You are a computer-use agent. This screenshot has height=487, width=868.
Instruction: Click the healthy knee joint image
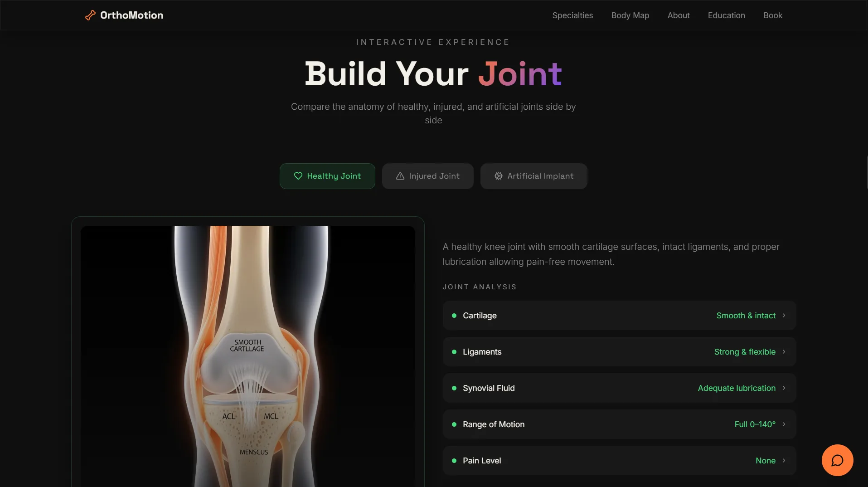pyautogui.click(x=248, y=356)
